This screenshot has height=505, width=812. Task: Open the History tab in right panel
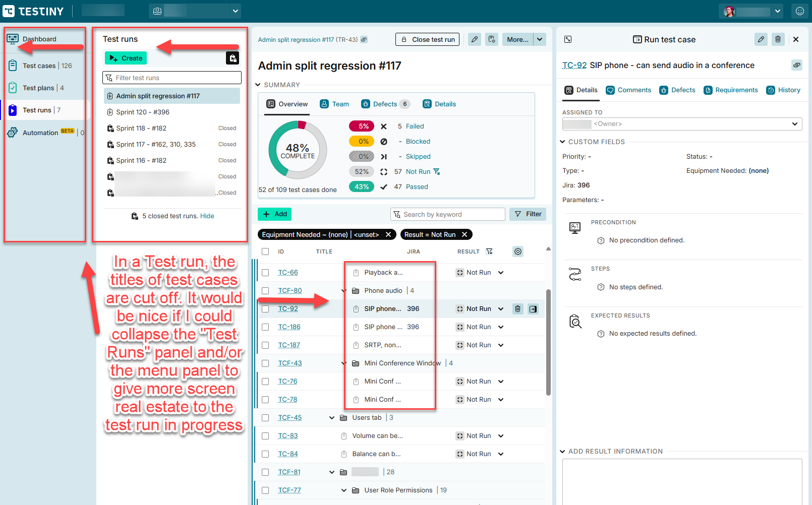783,90
